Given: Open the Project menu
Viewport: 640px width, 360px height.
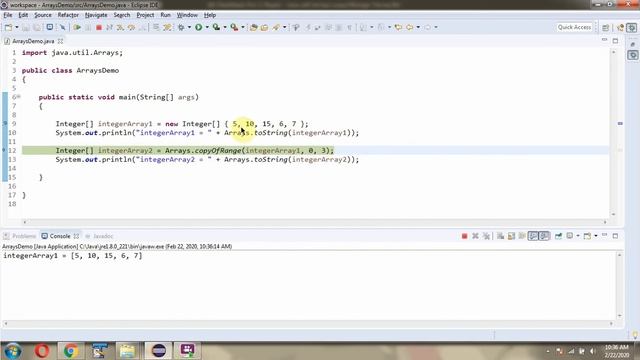Looking at the screenshot, I should (x=145, y=15).
